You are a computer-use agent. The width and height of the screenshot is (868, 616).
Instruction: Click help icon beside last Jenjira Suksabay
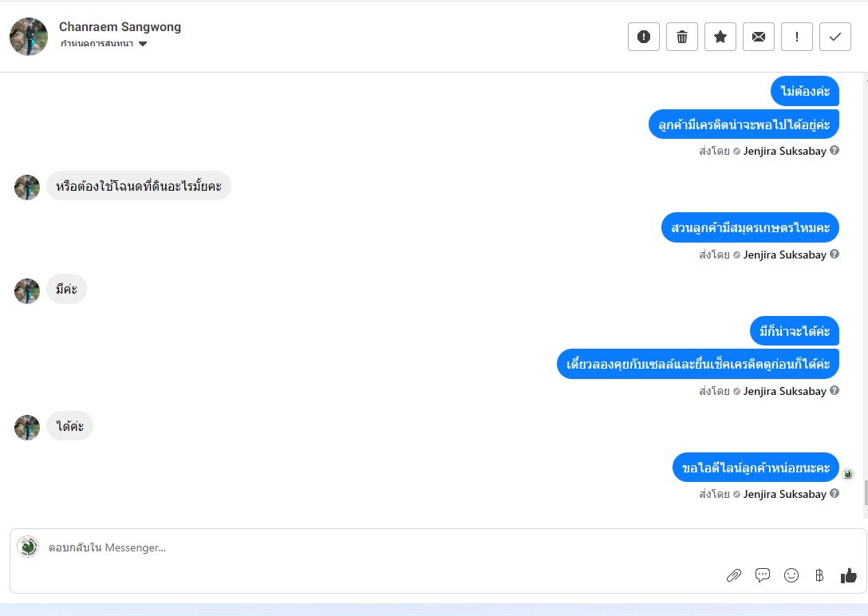coord(834,493)
